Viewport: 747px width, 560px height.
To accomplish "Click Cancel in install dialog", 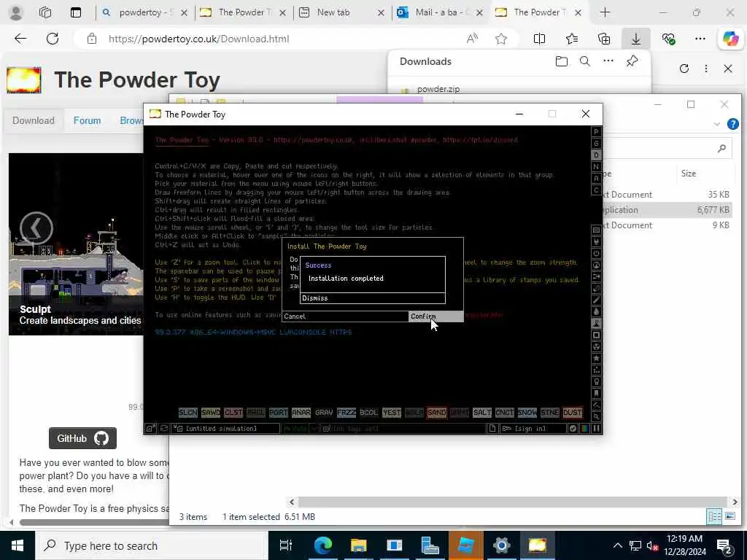I will (345, 316).
